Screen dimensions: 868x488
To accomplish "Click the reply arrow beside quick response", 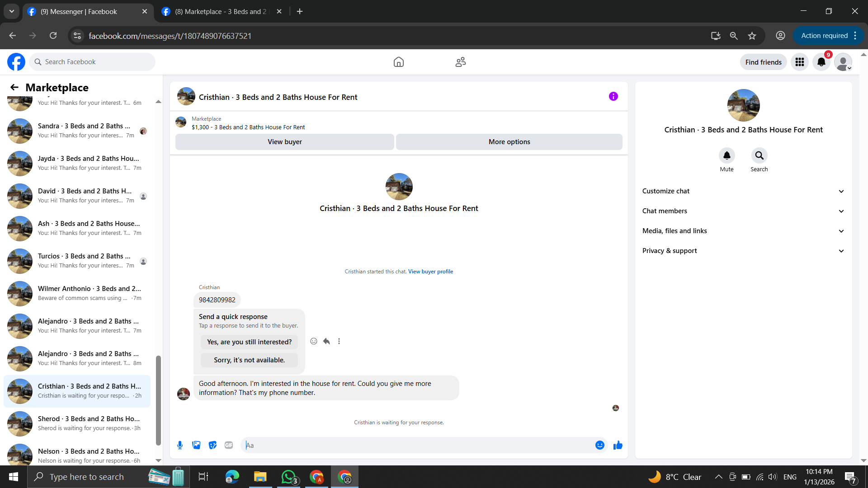I will click(x=326, y=341).
